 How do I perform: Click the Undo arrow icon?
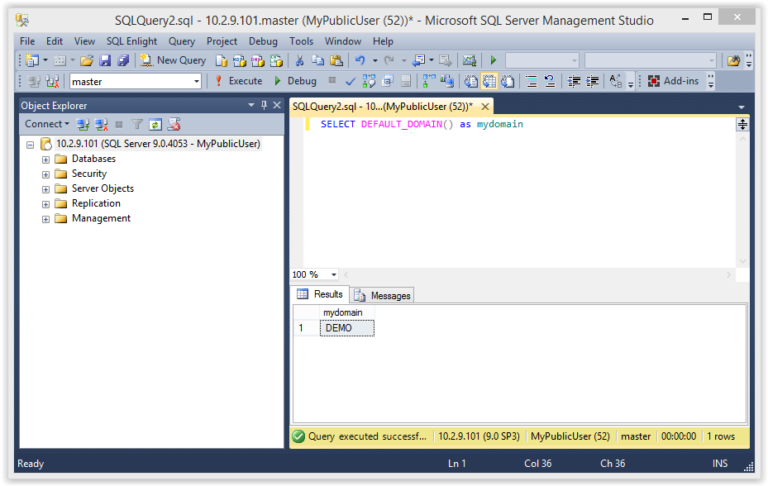pos(360,60)
